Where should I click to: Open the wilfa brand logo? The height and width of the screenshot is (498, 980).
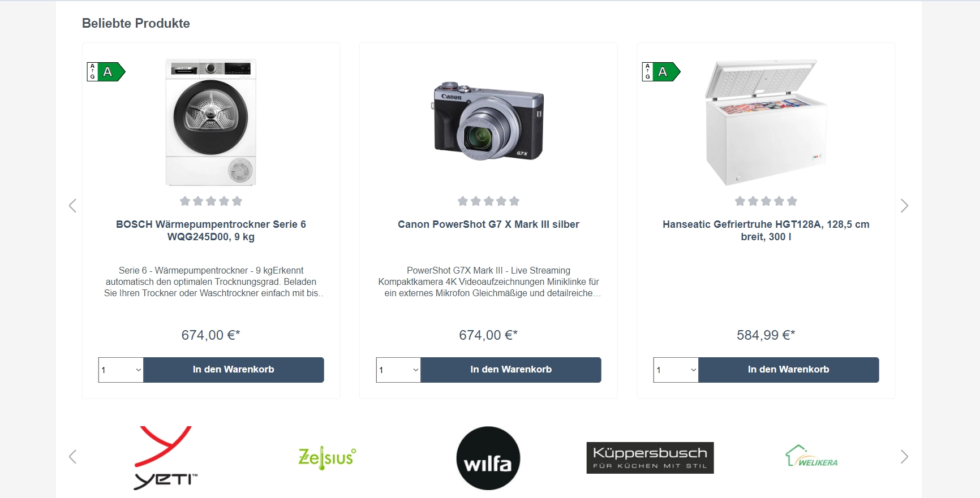tap(488, 458)
